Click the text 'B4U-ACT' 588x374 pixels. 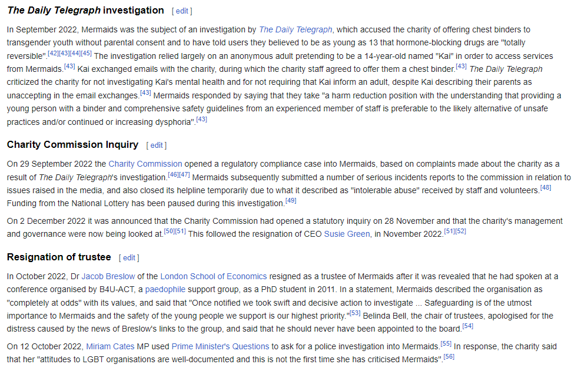click(117, 290)
